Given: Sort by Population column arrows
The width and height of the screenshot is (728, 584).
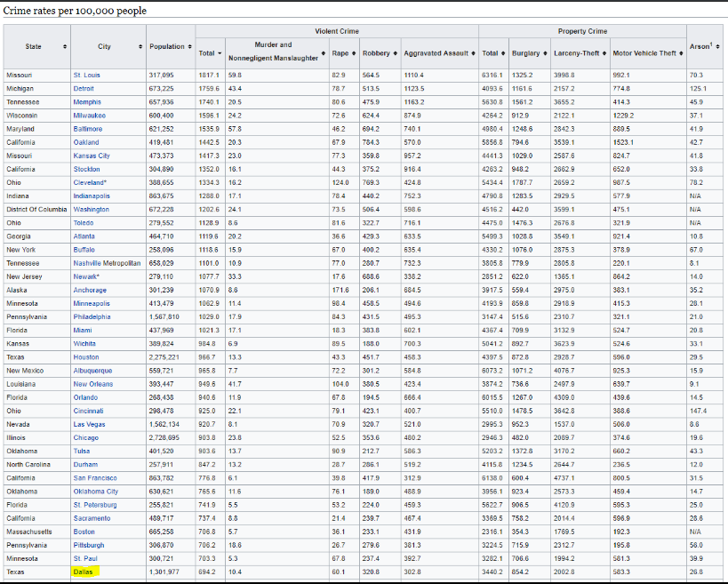Looking at the screenshot, I should 190,46.
